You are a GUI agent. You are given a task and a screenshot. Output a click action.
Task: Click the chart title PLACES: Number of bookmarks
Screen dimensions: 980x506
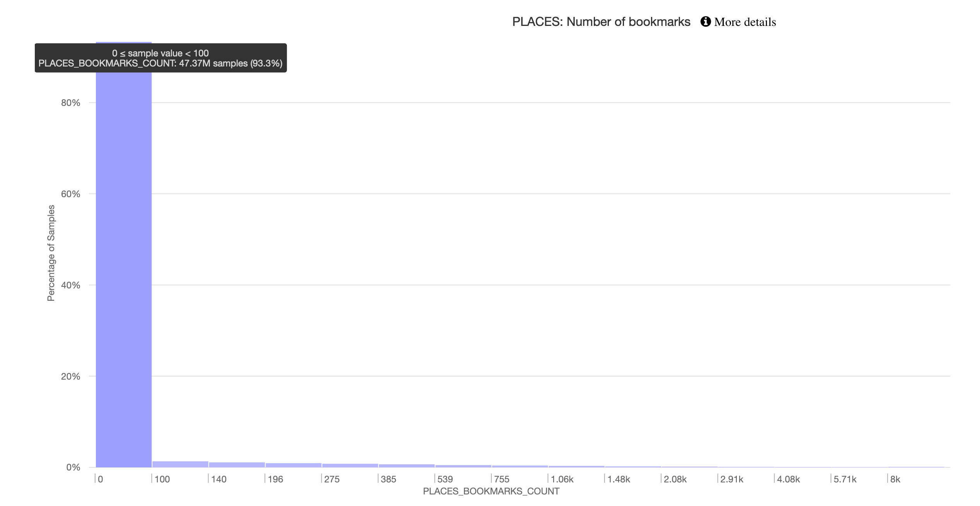pos(601,22)
